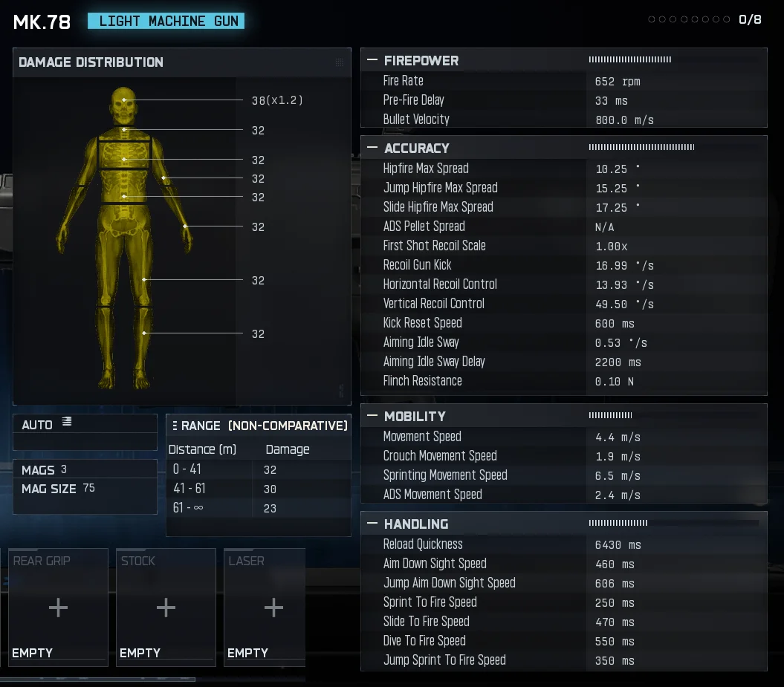Click the Fire Rate stat row
The width and height of the screenshot is (784, 687).
563,81
